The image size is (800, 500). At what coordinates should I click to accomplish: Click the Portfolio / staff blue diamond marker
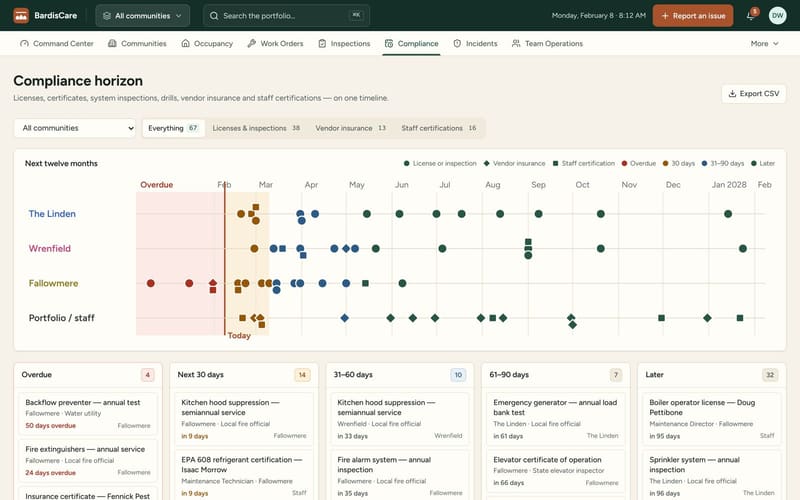(x=345, y=318)
